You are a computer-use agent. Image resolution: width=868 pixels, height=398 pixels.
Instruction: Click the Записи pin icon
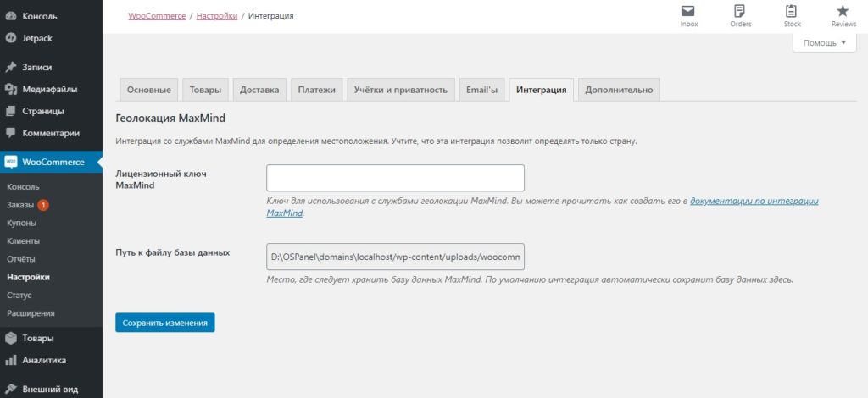10,68
